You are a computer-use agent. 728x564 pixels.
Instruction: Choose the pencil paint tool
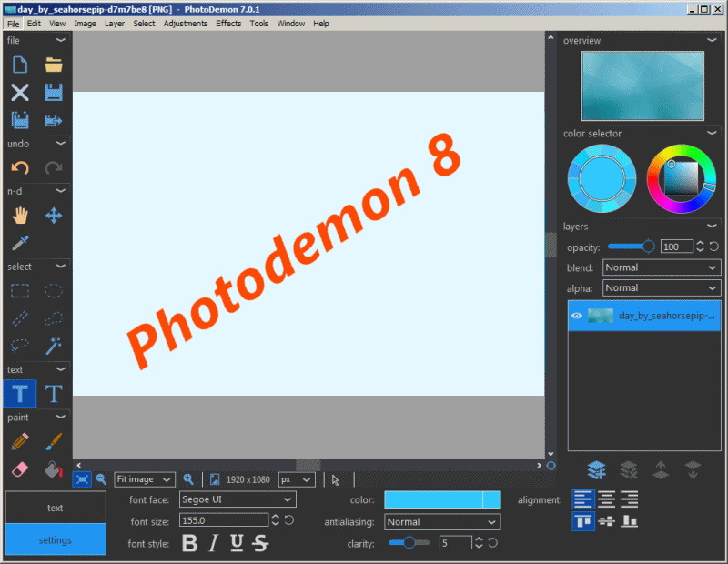coord(20,441)
